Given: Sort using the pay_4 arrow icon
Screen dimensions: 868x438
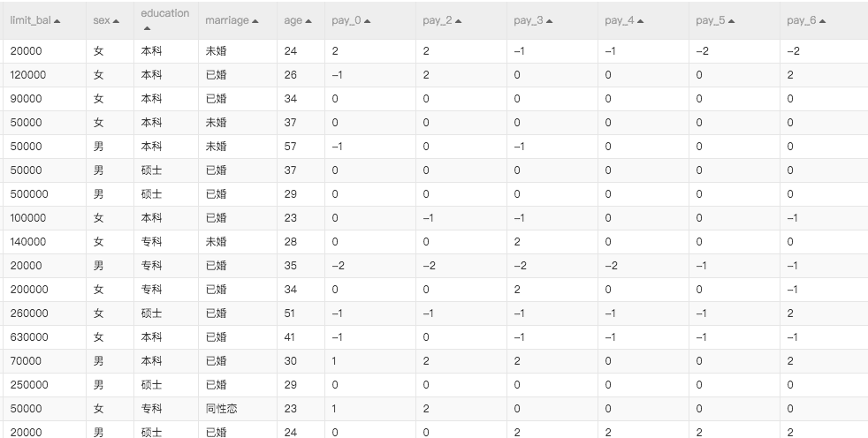Looking at the screenshot, I should [640, 21].
